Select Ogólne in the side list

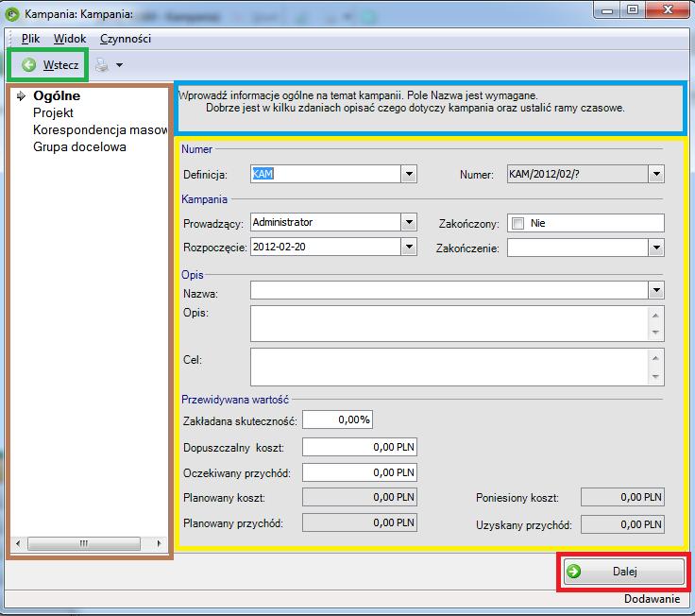tap(57, 95)
